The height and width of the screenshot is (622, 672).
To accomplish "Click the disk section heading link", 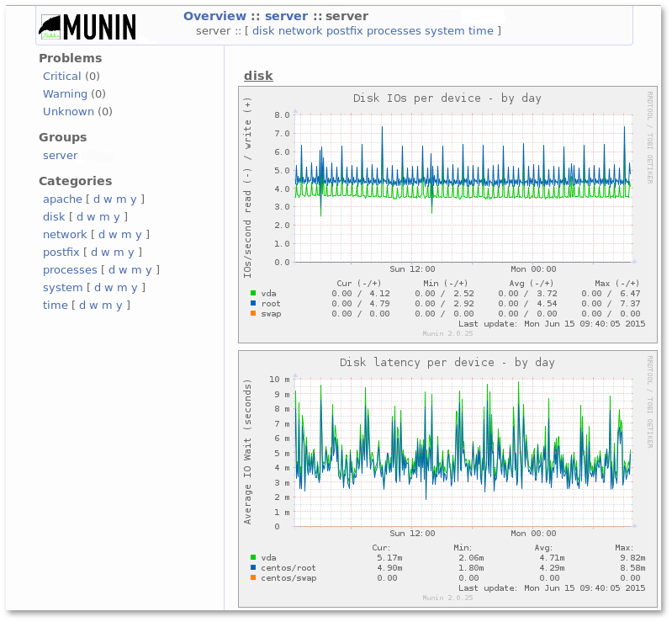I will [258, 76].
